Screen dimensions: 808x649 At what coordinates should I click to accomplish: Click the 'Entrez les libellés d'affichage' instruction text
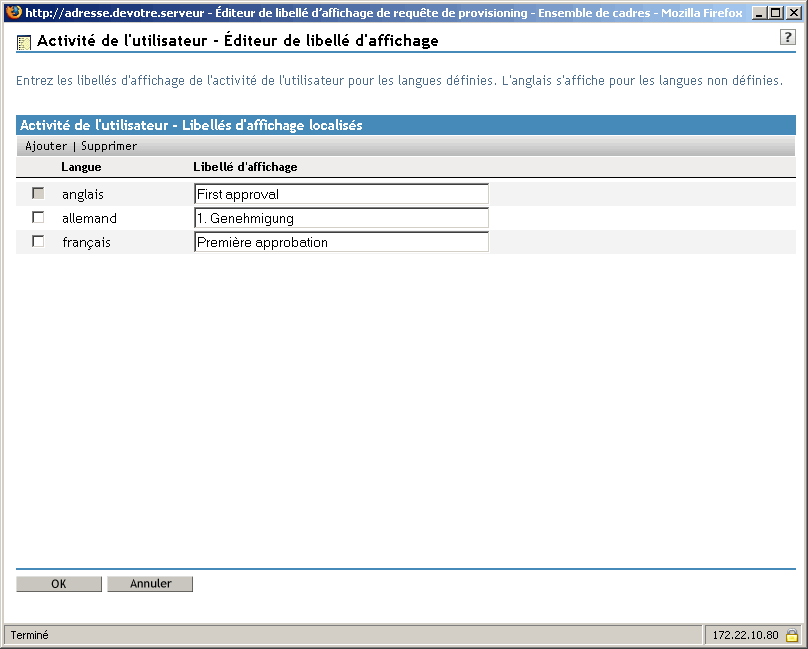[399, 81]
